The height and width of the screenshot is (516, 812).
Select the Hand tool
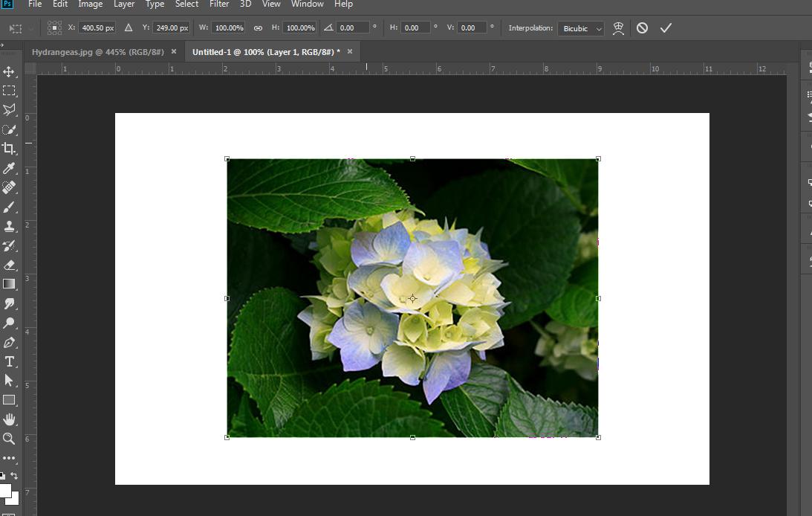click(x=9, y=419)
